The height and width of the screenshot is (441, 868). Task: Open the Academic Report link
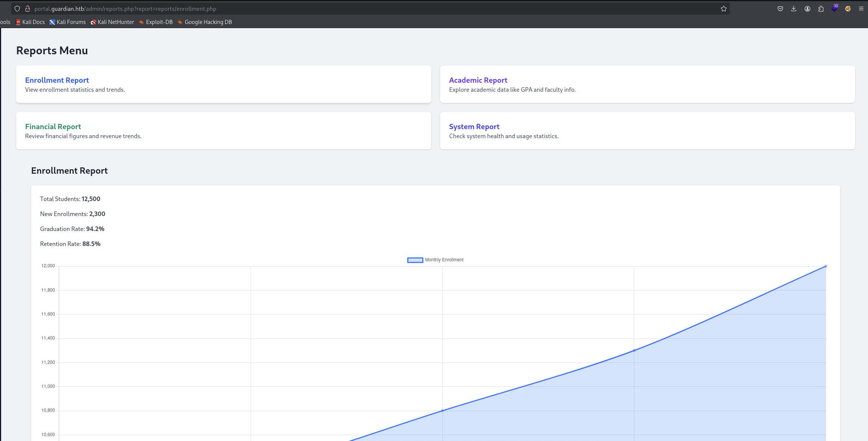point(478,80)
